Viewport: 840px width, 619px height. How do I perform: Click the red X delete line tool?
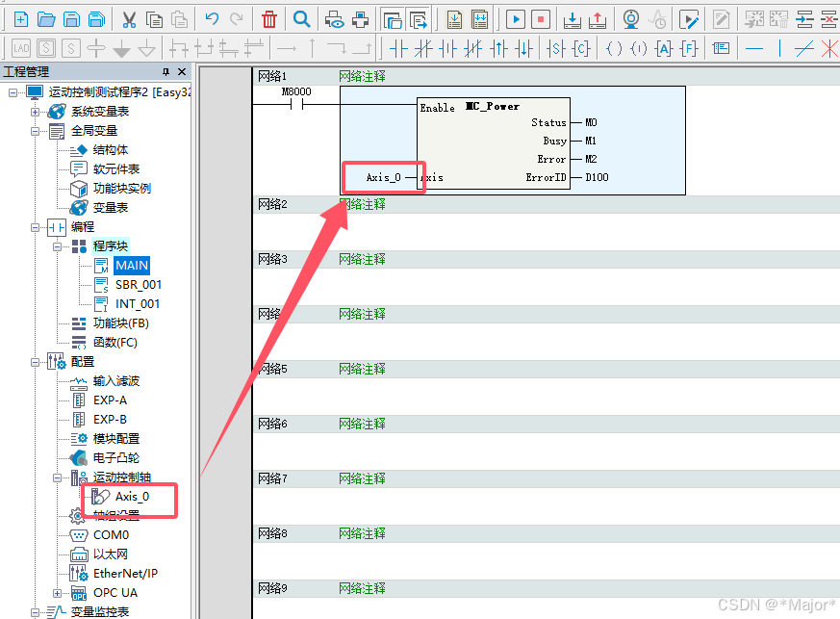[x=829, y=49]
